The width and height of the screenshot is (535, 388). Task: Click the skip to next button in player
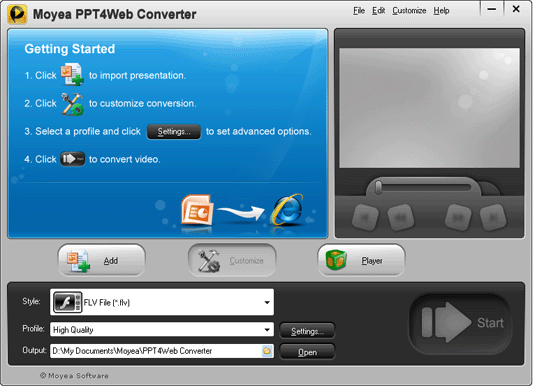coord(493,217)
